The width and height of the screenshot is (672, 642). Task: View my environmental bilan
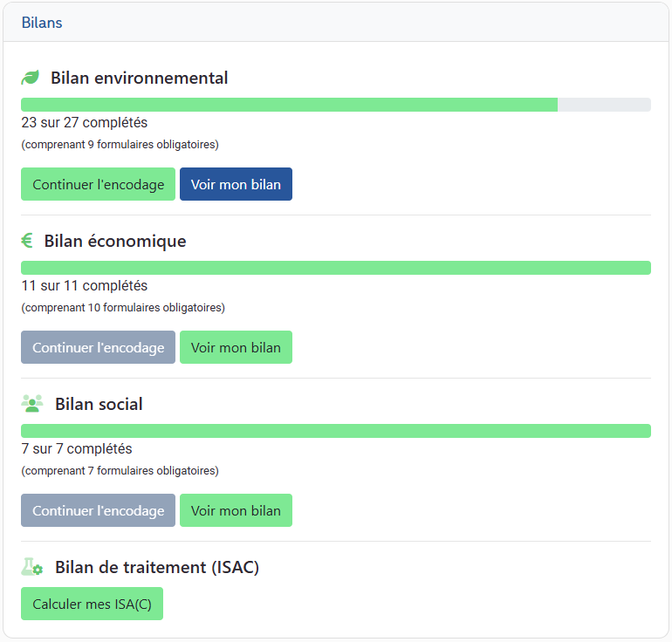tap(236, 184)
